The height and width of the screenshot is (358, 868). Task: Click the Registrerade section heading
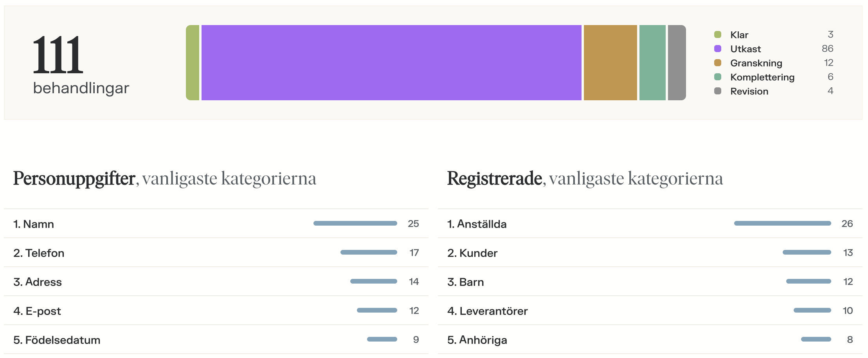click(x=495, y=179)
